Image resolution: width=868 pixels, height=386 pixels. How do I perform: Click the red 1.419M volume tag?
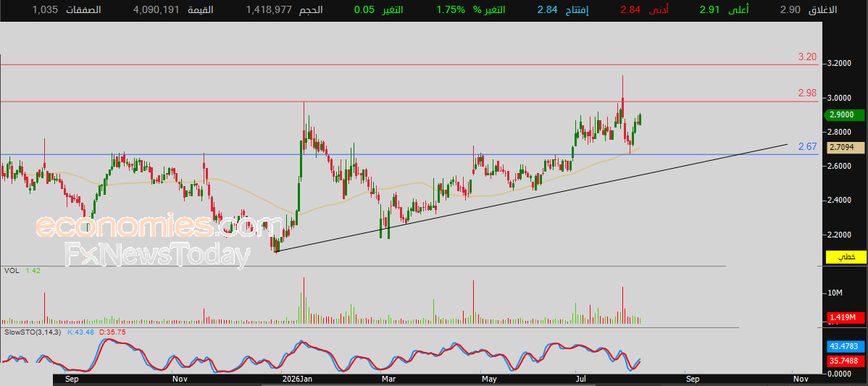846,317
